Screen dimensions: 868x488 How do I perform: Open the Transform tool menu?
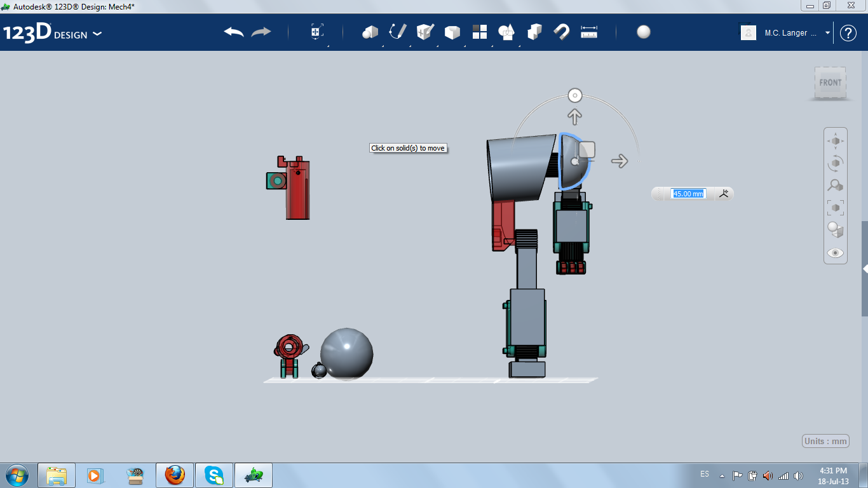point(317,32)
